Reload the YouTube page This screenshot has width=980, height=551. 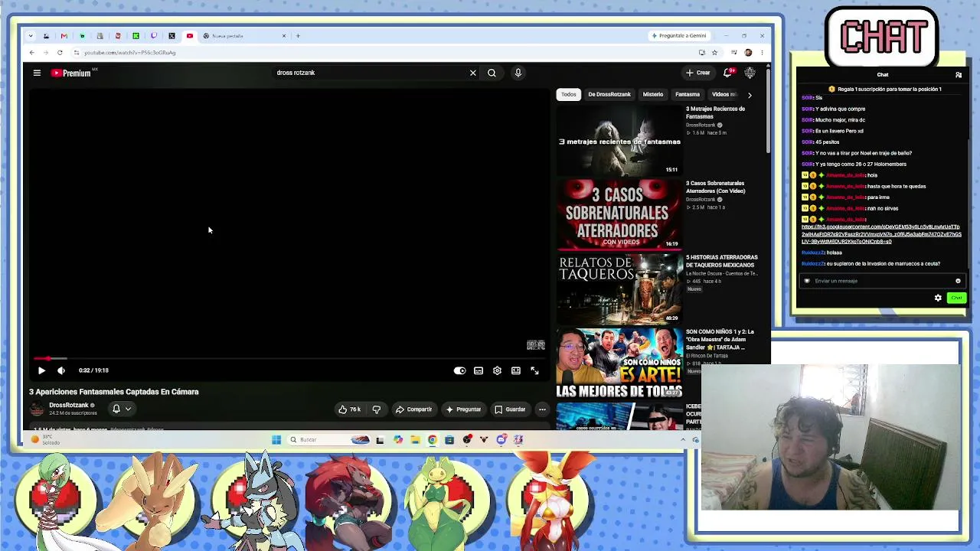click(x=60, y=53)
